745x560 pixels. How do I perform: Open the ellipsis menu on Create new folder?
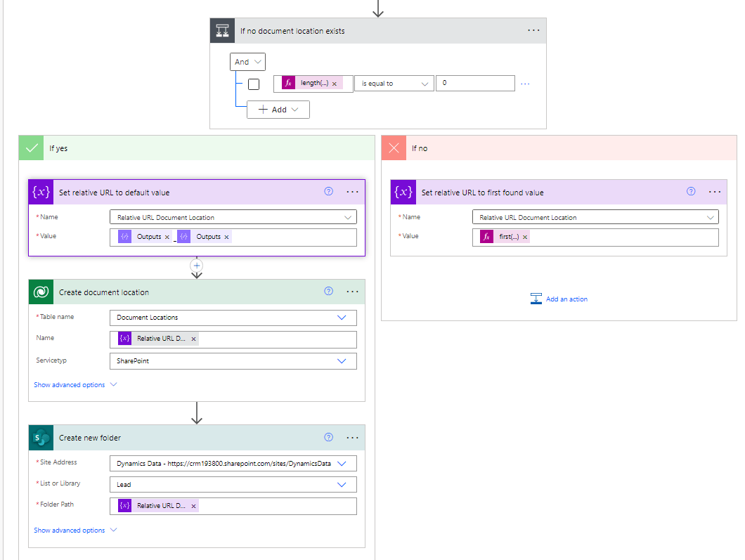click(x=352, y=437)
